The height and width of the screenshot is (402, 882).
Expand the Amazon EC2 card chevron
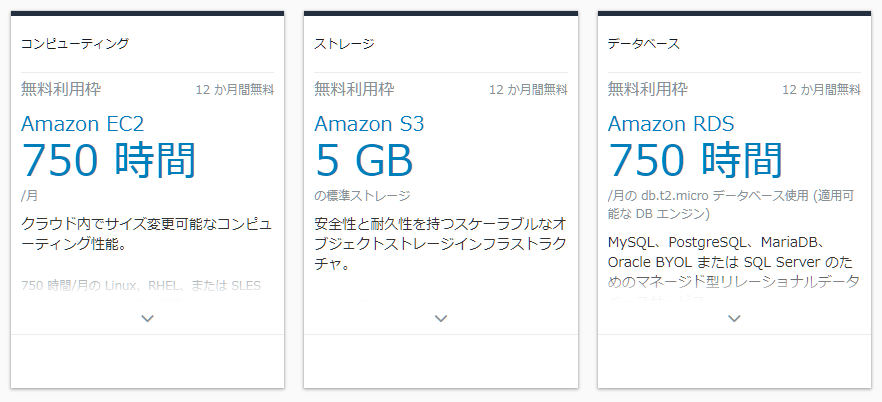(147, 319)
